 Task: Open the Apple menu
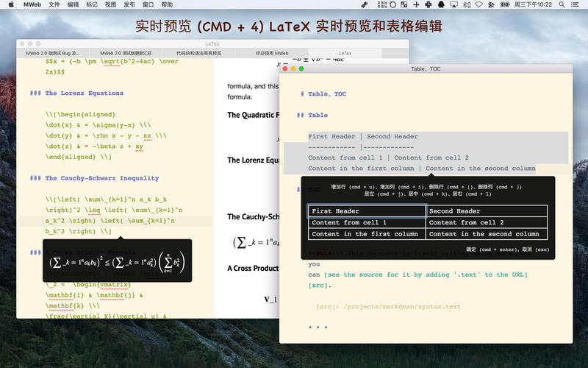[10, 4]
